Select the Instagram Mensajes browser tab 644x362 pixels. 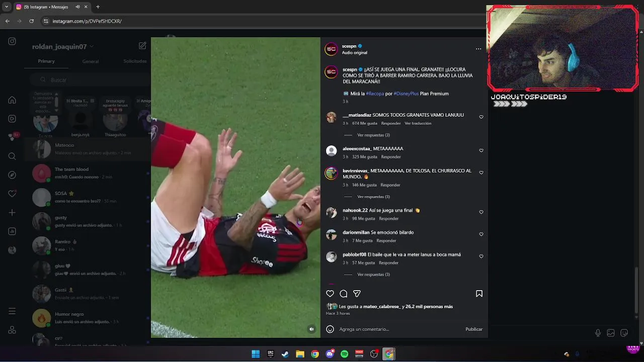tap(52, 7)
